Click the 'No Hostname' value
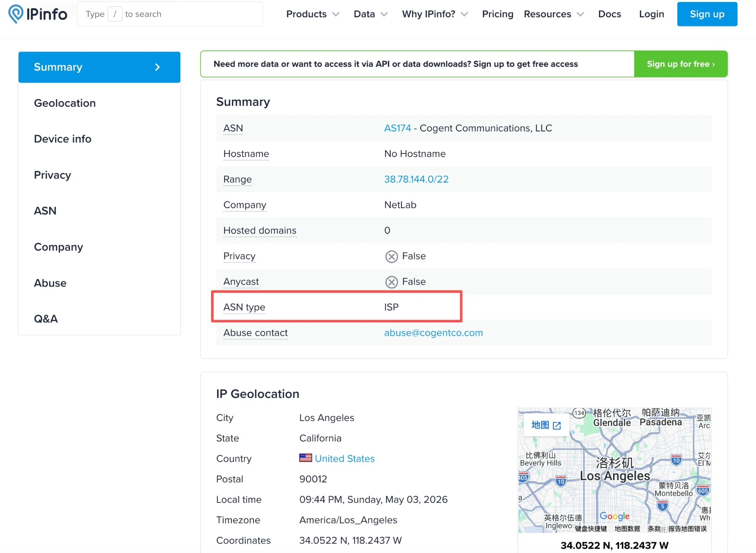 point(415,154)
